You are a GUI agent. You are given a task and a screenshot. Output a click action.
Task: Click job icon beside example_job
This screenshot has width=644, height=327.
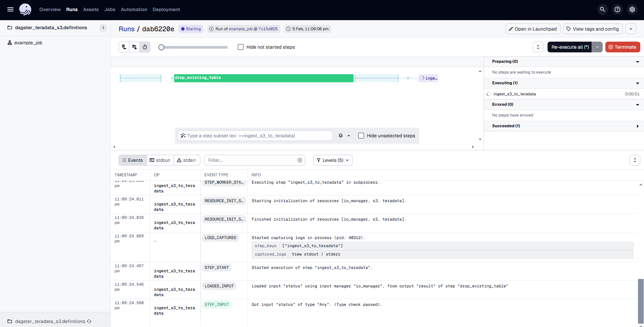point(10,43)
